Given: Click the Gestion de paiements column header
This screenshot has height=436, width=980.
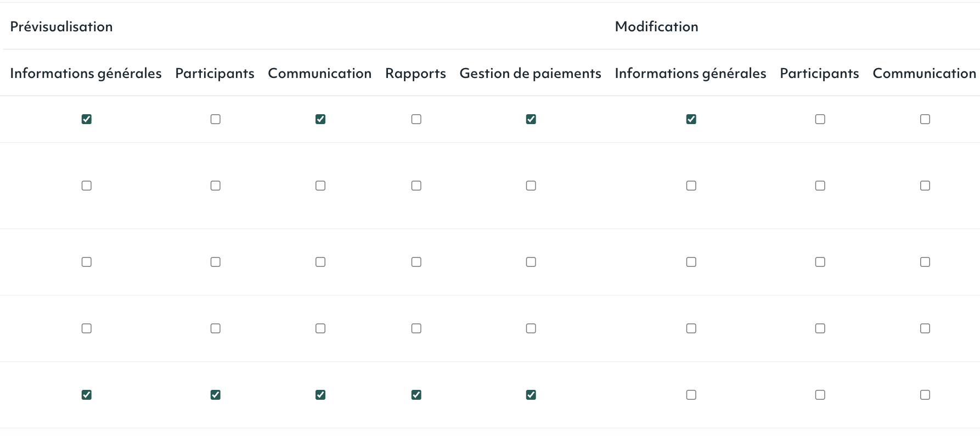Looking at the screenshot, I should point(530,73).
